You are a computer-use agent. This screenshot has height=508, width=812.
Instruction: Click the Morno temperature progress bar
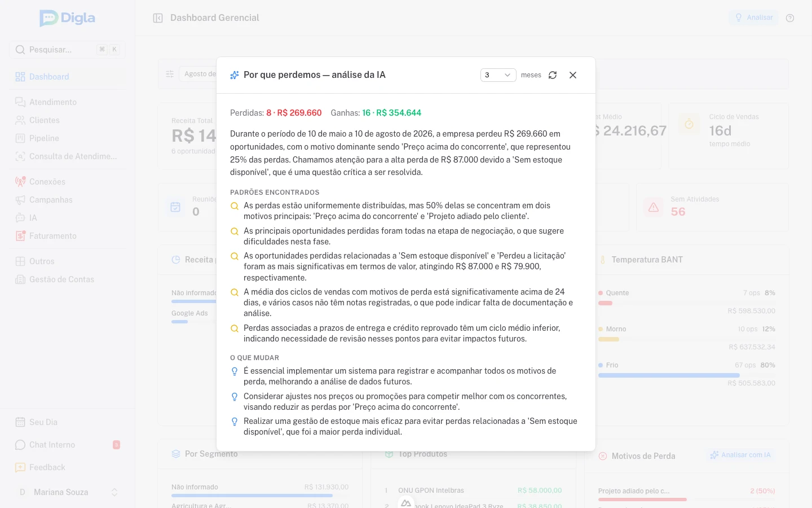point(687,339)
